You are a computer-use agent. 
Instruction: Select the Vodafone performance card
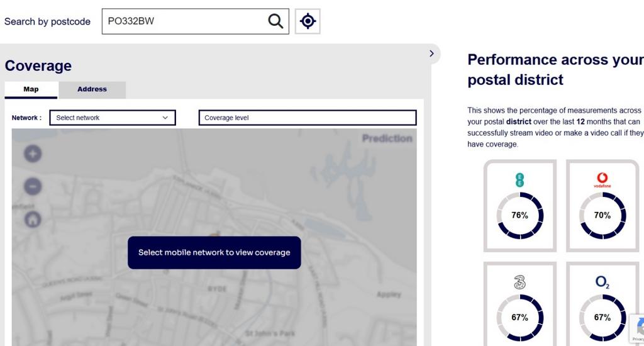602,205
